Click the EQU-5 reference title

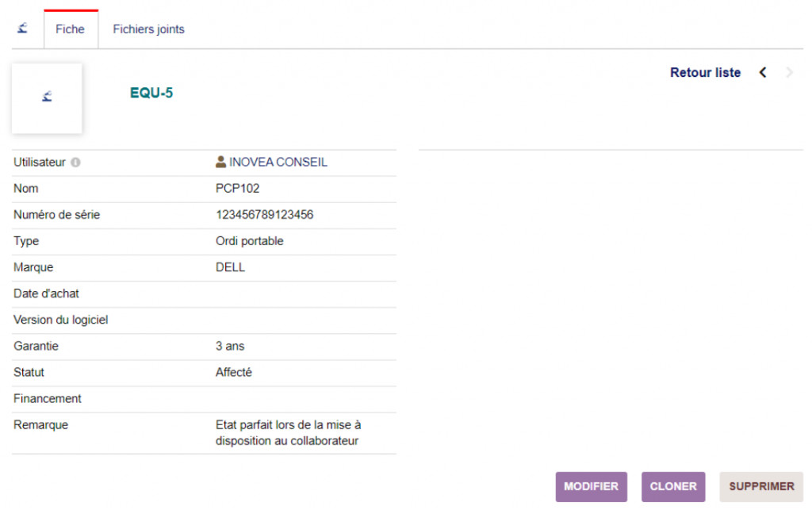click(x=151, y=94)
